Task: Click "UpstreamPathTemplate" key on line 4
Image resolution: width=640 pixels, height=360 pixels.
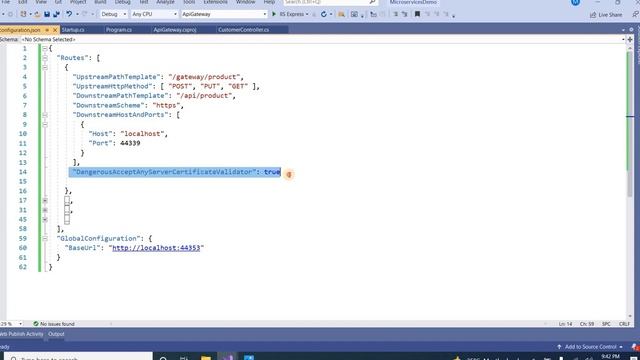Action: 117,77
